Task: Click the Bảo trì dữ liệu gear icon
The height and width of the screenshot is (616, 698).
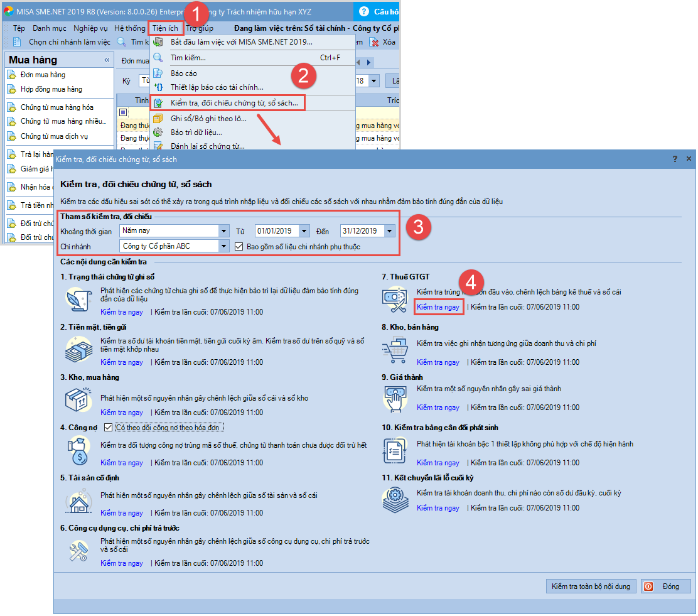Action: pos(158,132)
